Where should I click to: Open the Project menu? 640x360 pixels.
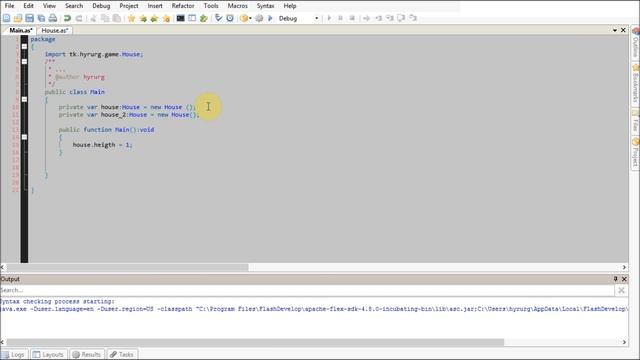129,6
